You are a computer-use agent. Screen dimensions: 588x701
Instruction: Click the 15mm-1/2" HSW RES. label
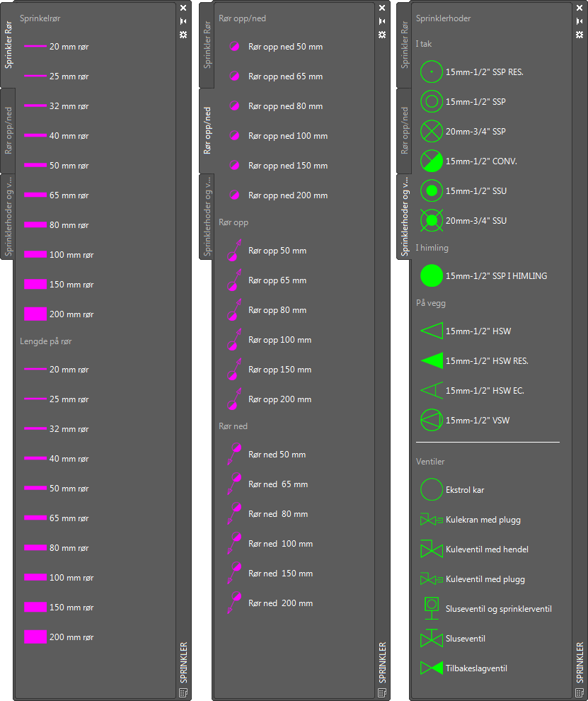pos(487,361)
